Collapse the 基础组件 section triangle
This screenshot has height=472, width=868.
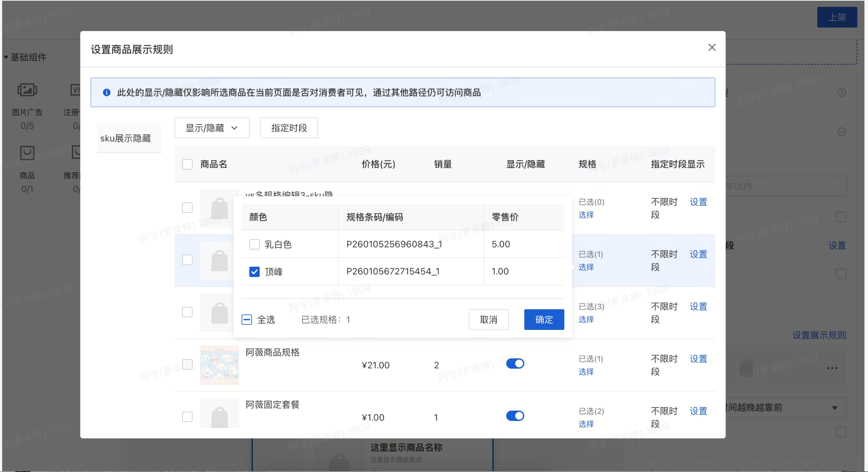[x=6, y=57]
